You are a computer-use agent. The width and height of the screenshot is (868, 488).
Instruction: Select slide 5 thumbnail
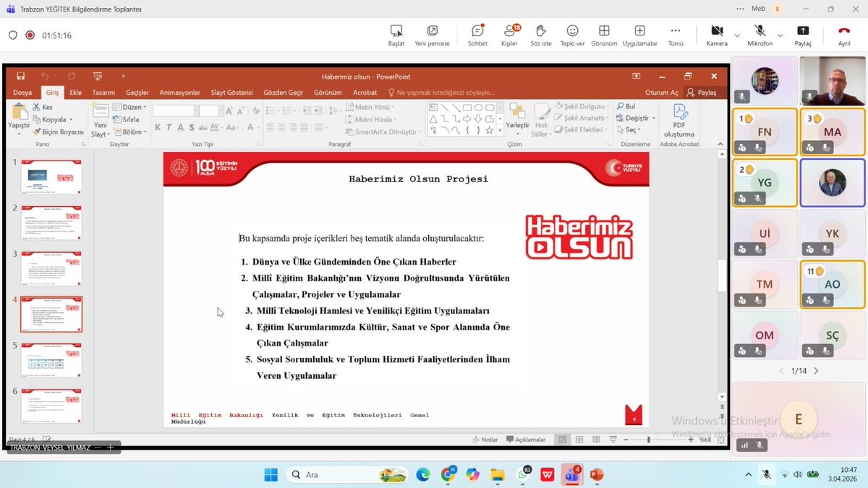[x=51, y=360]
